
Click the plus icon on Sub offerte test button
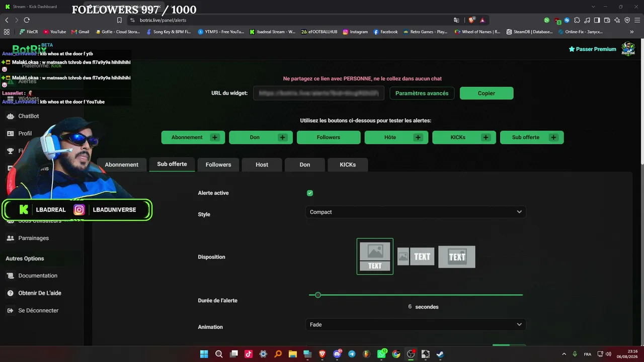tap(553, 137)
